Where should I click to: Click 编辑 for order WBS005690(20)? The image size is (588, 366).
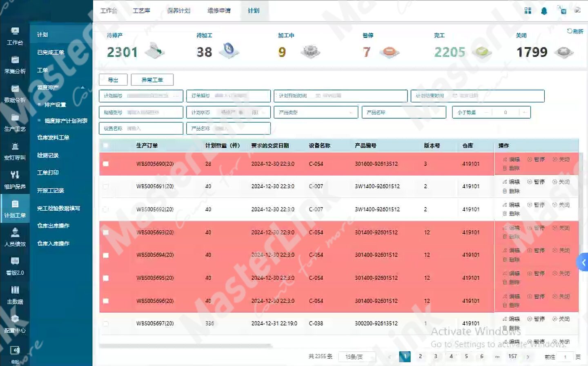click(x=511, y=159)
